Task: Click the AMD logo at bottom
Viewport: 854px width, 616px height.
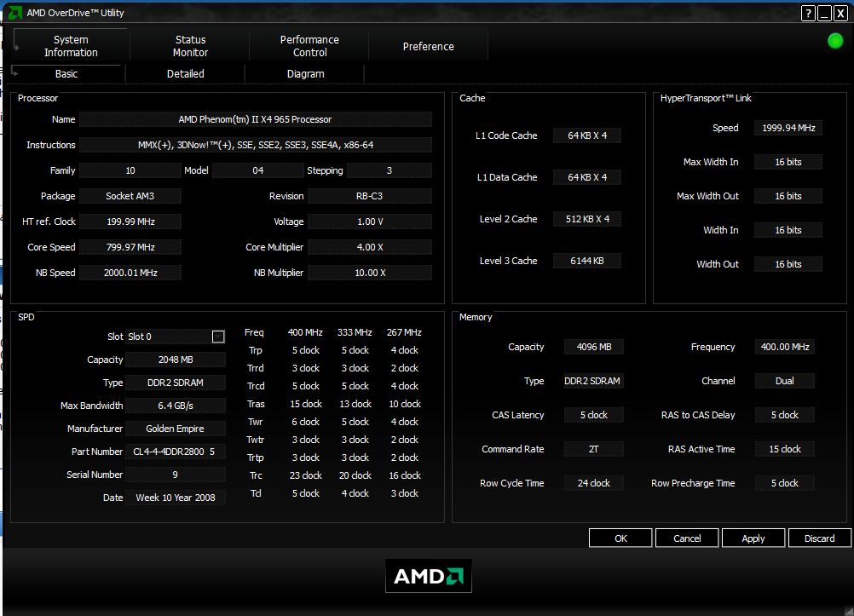Action: tap(428, 576)
